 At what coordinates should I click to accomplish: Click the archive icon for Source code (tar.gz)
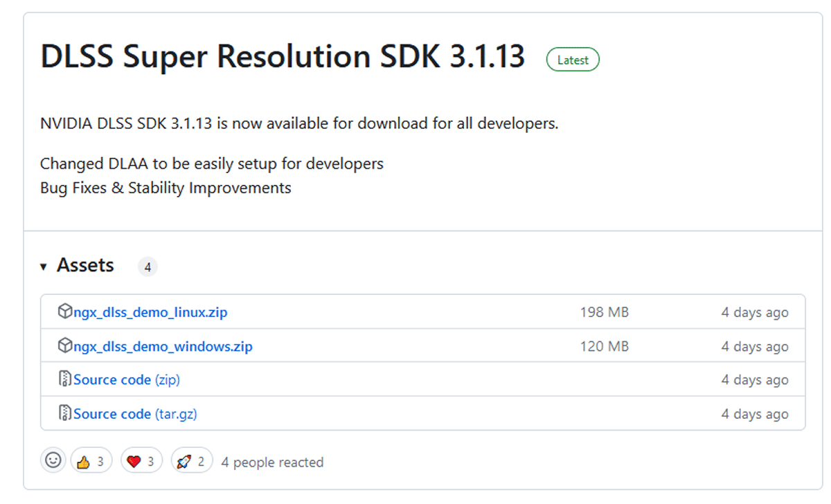(65, 413)
